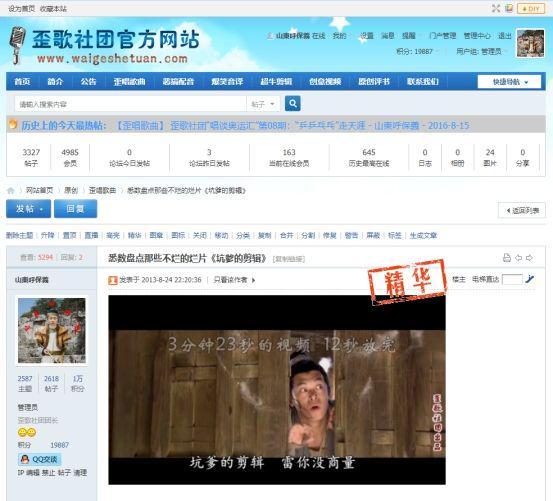Click the 删除主题 moderation link

pos(19,235)
